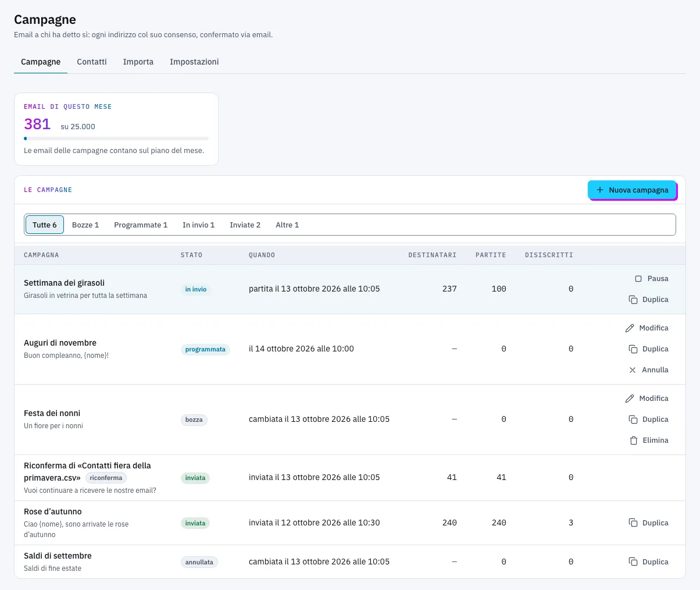Viewport: 700px width, 590px height.
Task: Click the Saldi di settembre campaign name
Action: 58,556
